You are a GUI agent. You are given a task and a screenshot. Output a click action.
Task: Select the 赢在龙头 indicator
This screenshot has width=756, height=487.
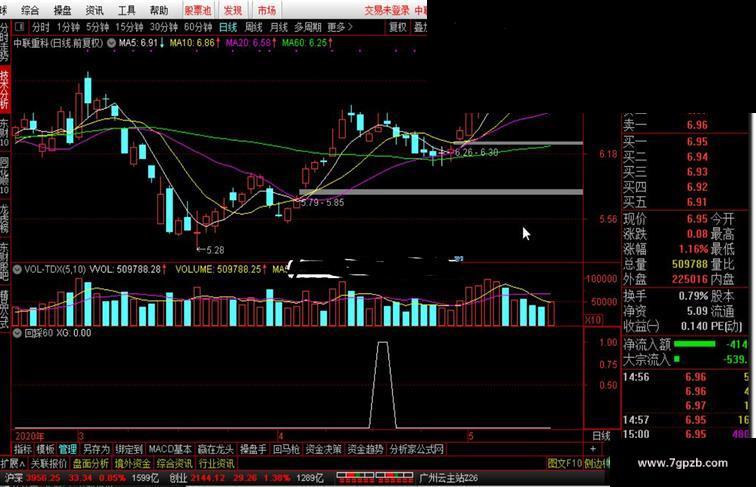216,449
